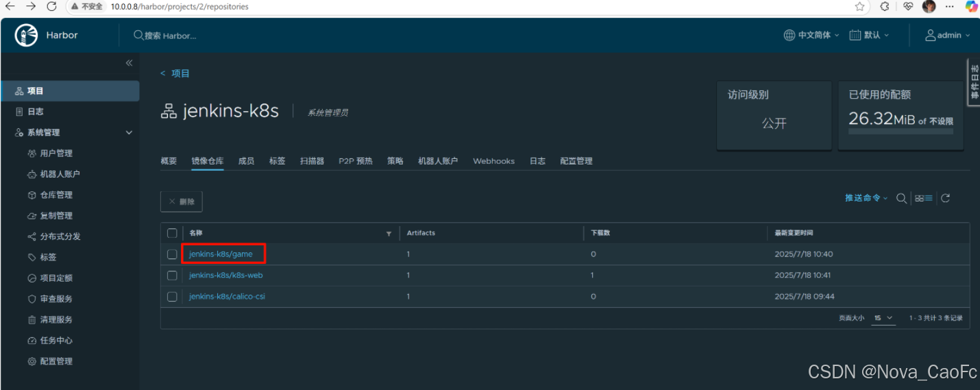Switch to the 配置管理 tab
This screenshot has width=980, height=390.
576,161
